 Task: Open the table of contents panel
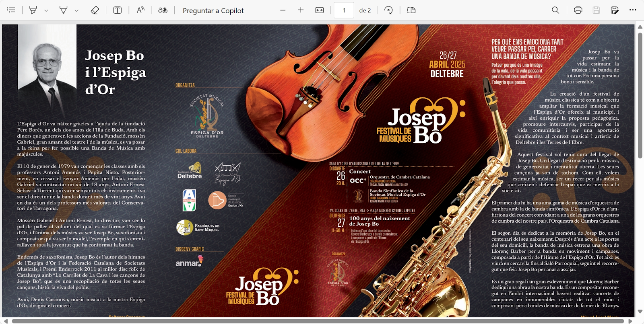click(11, 10)
